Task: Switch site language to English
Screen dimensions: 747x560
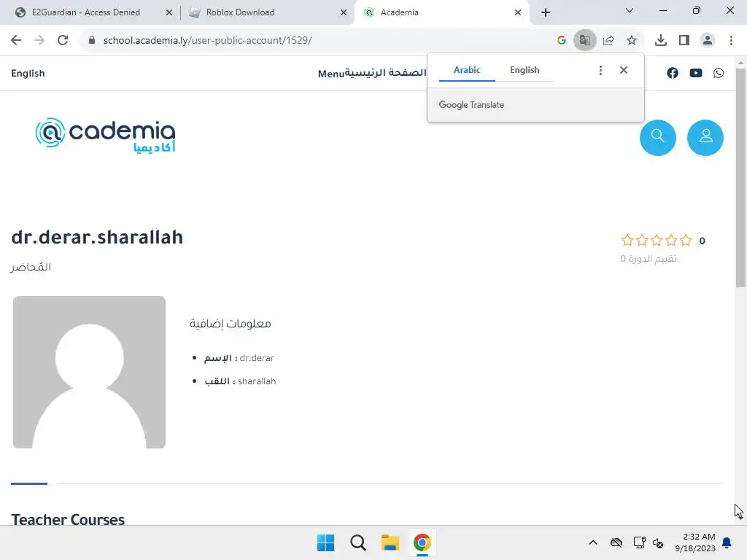Action: 28,74
